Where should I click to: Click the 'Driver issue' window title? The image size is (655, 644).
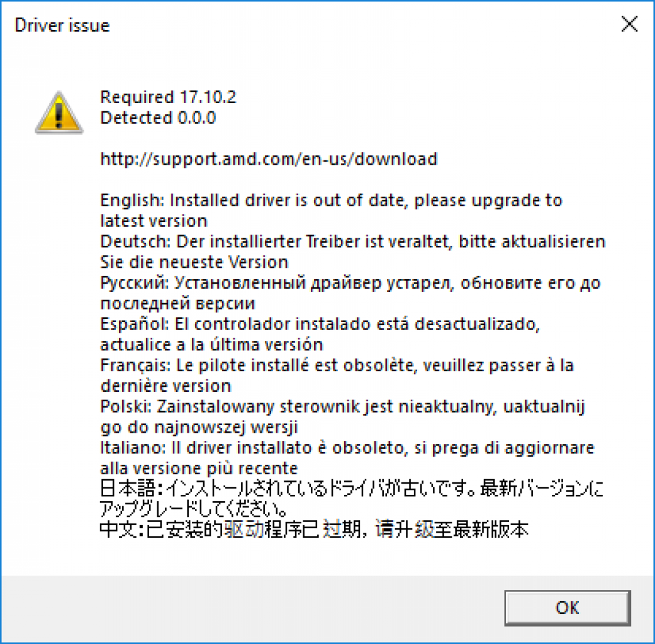(x=62, y=26)
